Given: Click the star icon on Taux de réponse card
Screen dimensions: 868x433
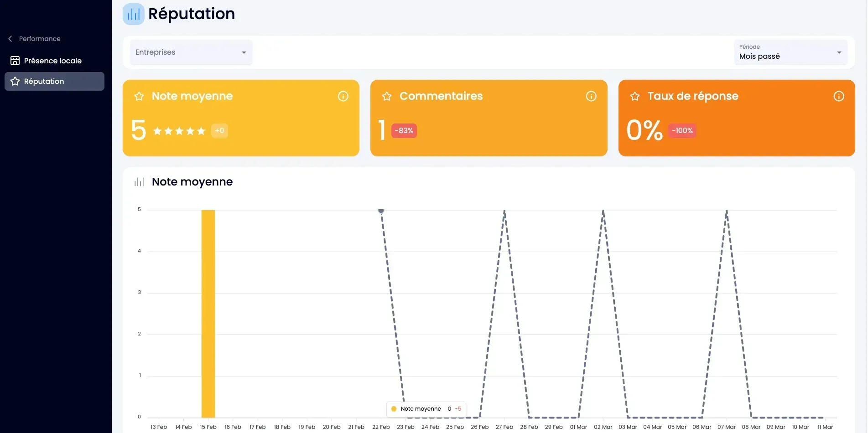Looking at the screenshot, I should 635,96.
